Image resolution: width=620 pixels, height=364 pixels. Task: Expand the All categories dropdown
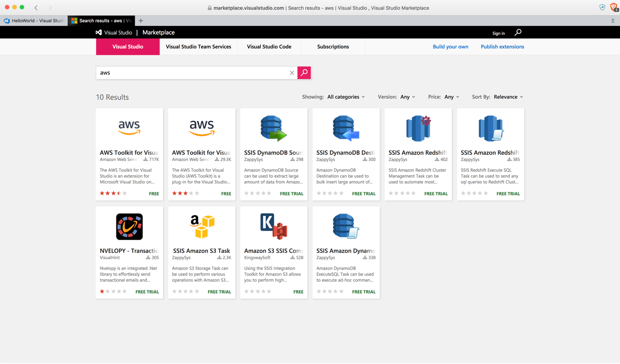coord(346,97)
